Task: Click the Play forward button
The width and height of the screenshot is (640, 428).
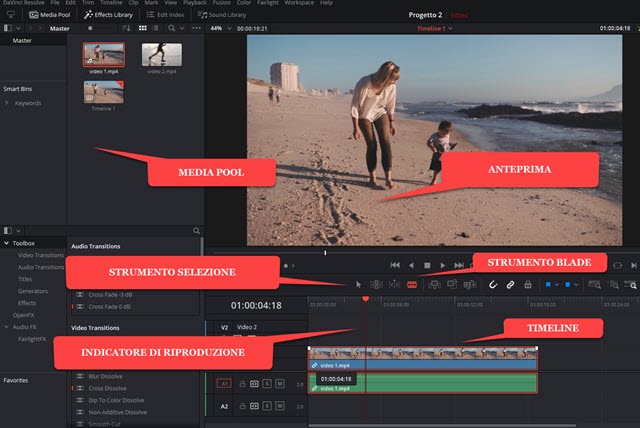Action: pos(443,265)
